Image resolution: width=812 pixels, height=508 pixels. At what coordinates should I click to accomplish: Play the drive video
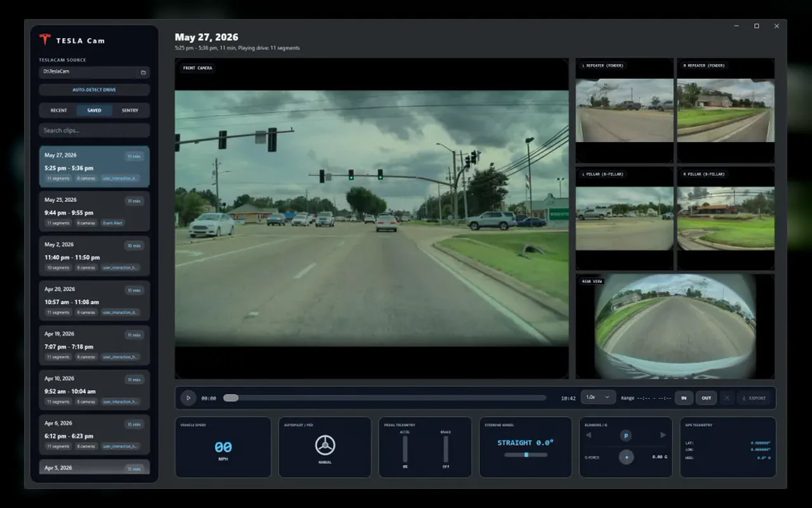pyautogui.click(x=188, y=398)
